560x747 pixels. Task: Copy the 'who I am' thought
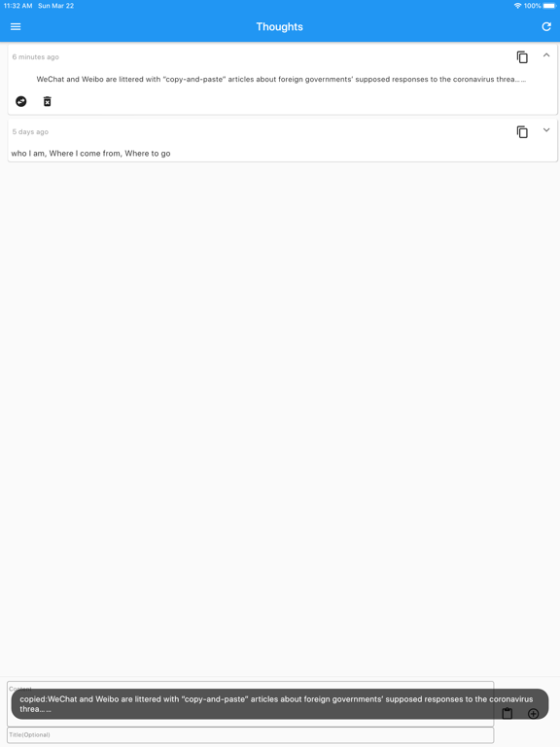522,132
